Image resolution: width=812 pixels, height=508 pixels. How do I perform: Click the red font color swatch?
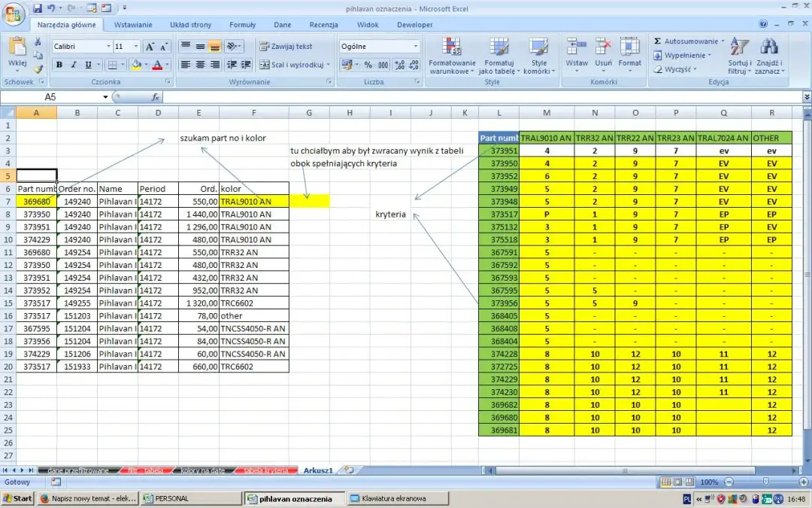[157, 65]
